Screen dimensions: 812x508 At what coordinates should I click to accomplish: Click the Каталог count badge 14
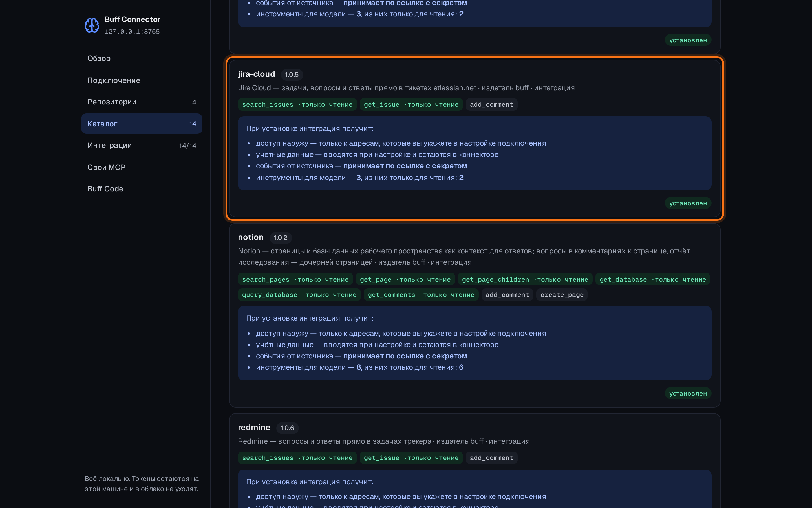click(x=193, y=124)
